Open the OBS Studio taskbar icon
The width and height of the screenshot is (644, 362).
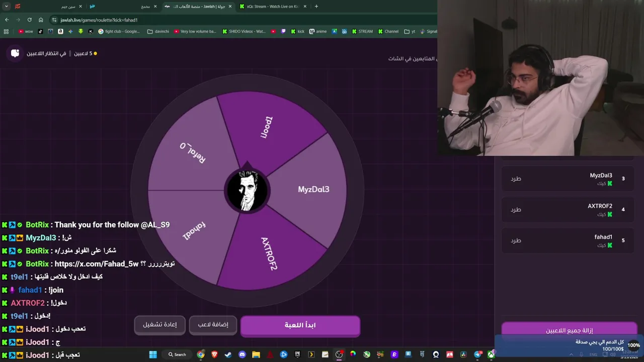point(339,354)
